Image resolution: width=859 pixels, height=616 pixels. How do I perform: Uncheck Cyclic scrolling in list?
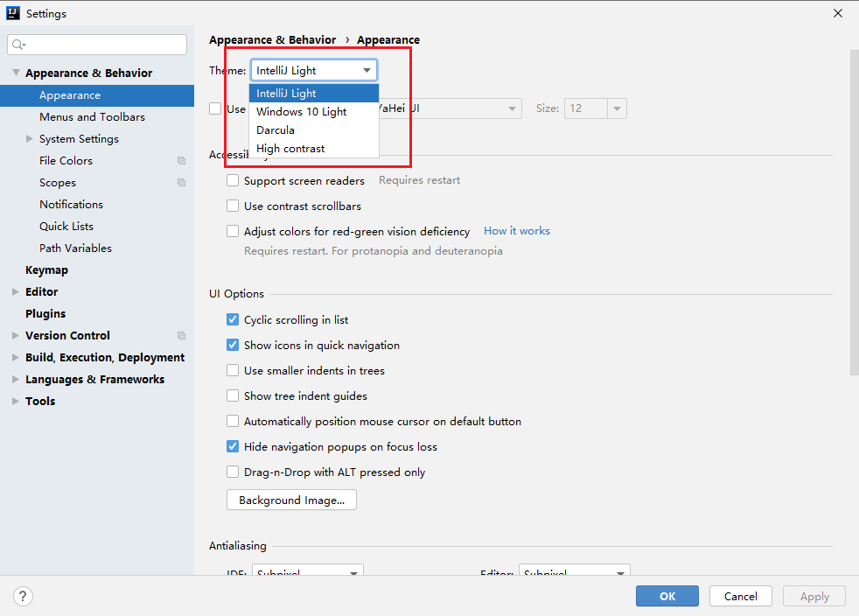pyautogui.click(x=233, y=319)
